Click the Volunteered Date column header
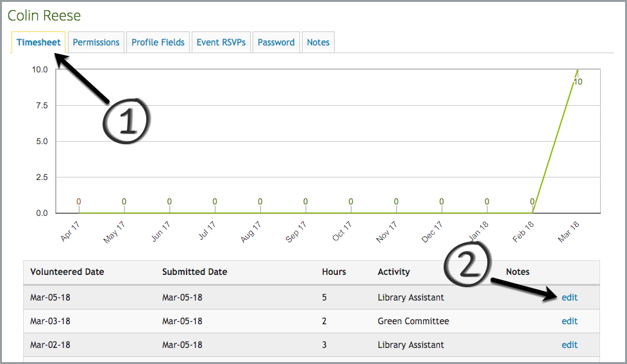 (67, 272)
